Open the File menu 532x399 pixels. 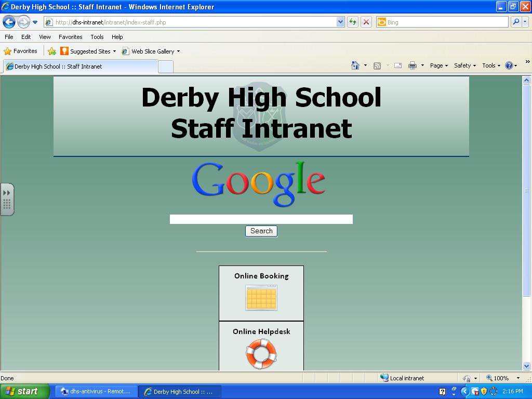pos(9,37)
